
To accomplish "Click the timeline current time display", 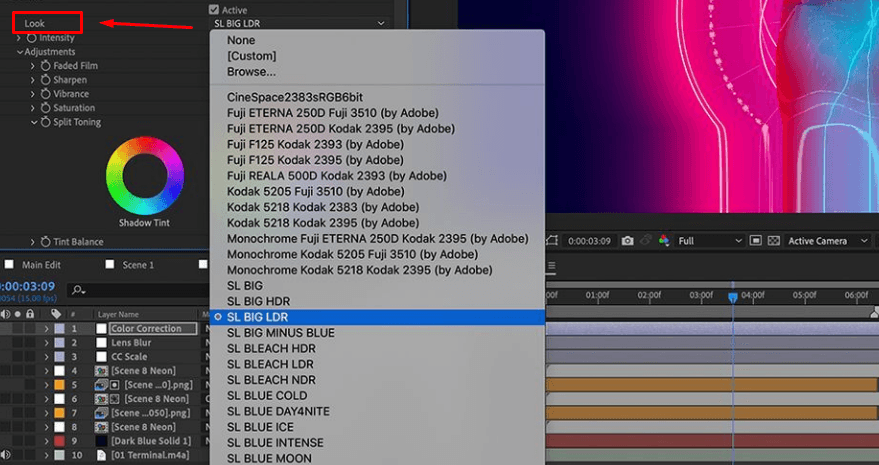I will (x=27, y=287).
